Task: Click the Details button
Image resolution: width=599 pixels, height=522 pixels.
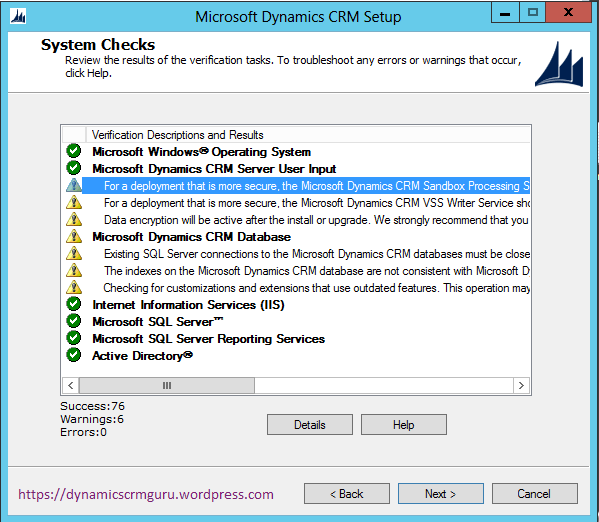Action: click(310, 425)
